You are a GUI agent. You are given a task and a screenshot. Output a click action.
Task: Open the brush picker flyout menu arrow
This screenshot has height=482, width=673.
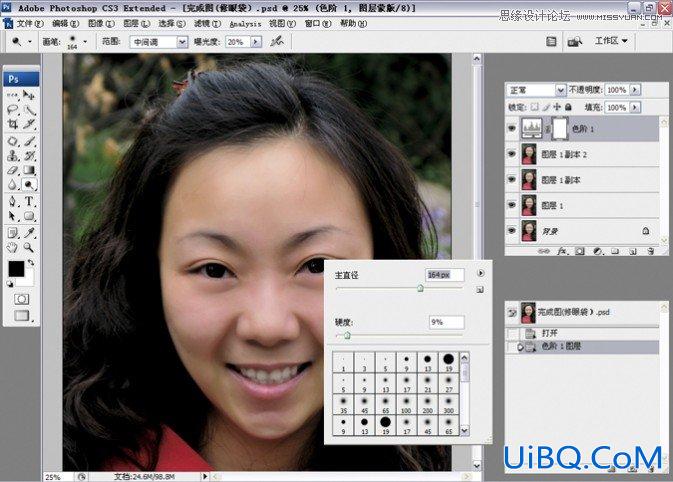[x=480, y=273]
